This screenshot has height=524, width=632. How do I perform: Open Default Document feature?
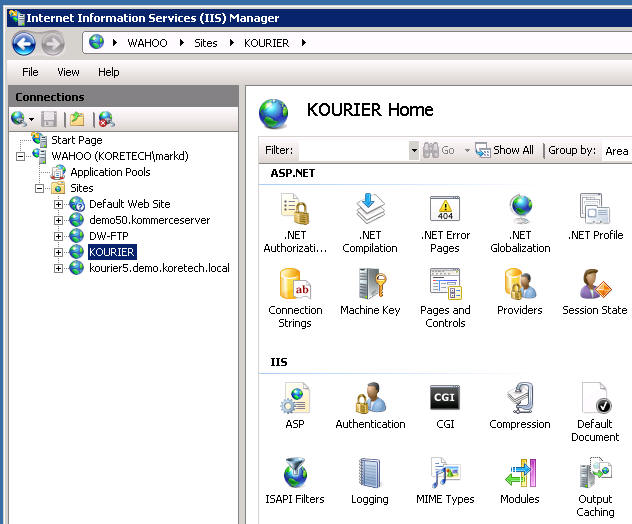[x=595, y=412]
